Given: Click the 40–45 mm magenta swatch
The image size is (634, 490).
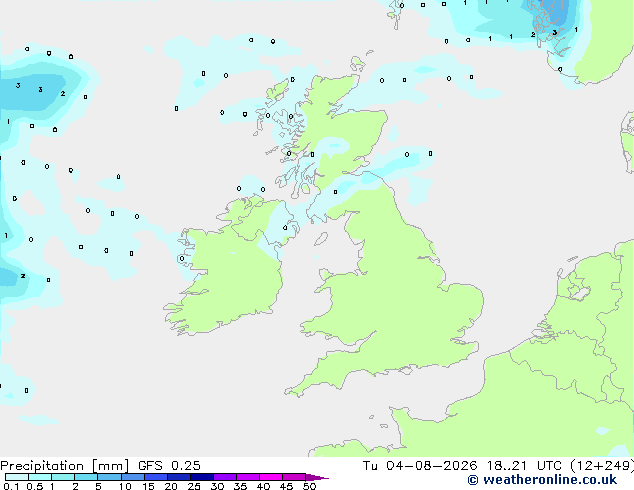Looking at the screenshot, I should [271, 477].
